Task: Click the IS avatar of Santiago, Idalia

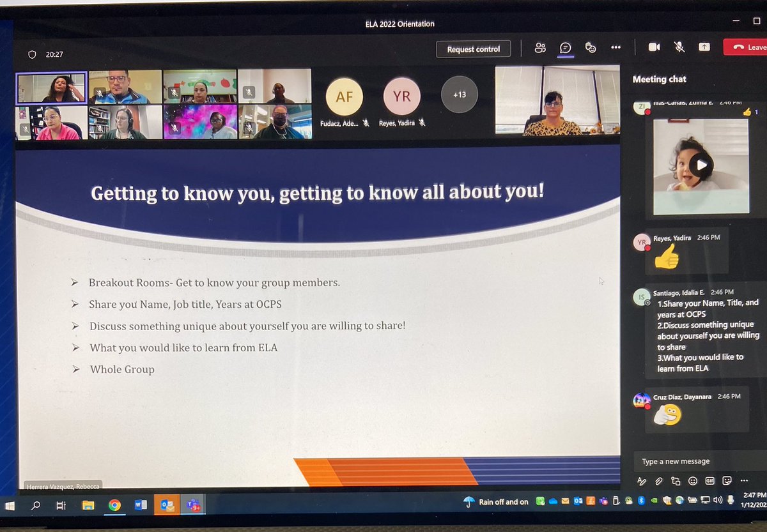Action: (x=641, y=296)
